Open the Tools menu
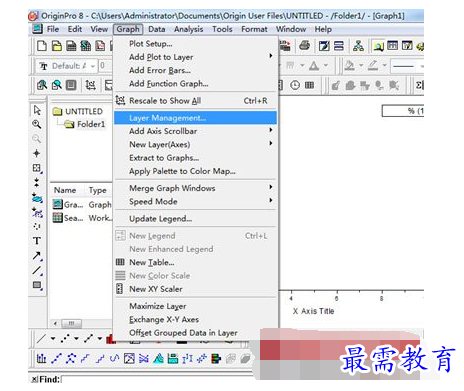Image resolution: width=464 pixels, height=391 pixels. click(222, 29)
